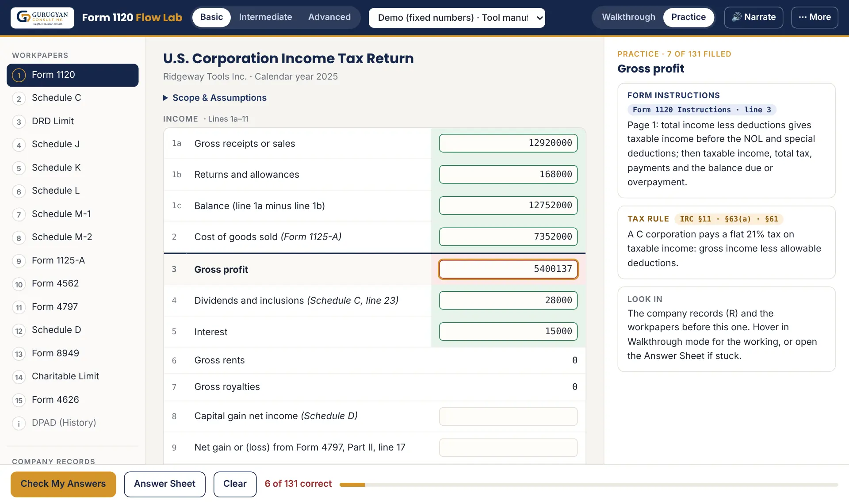This screenshot has height=504, width=849.
Task: Click the Gurugyan Consulting logo
Action: point(42,18)
